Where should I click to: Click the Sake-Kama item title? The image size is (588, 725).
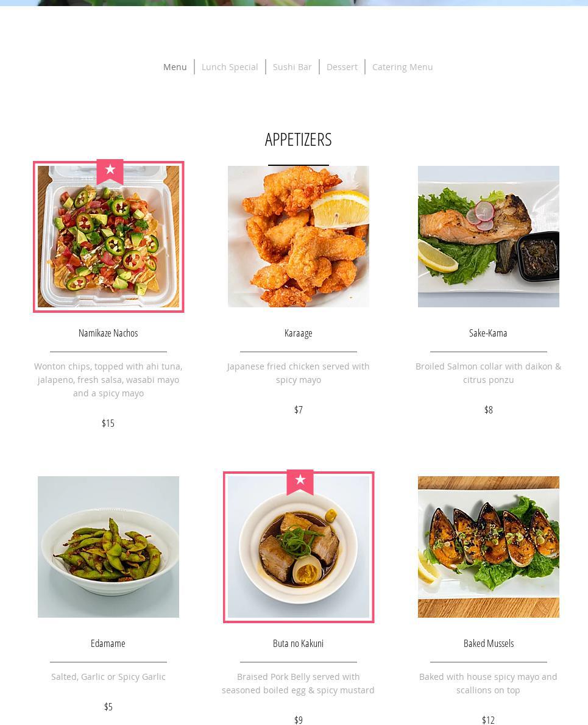488,333
